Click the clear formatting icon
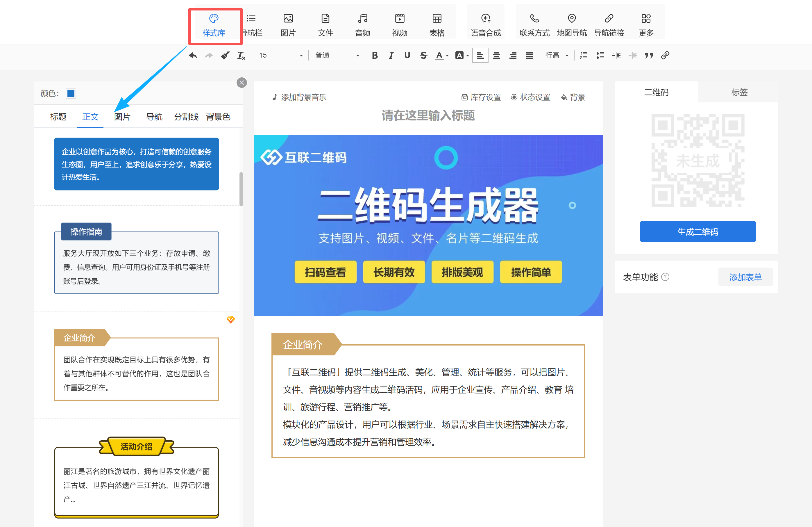The height and width of the screenshot is (527, 812). pos(241,55)
